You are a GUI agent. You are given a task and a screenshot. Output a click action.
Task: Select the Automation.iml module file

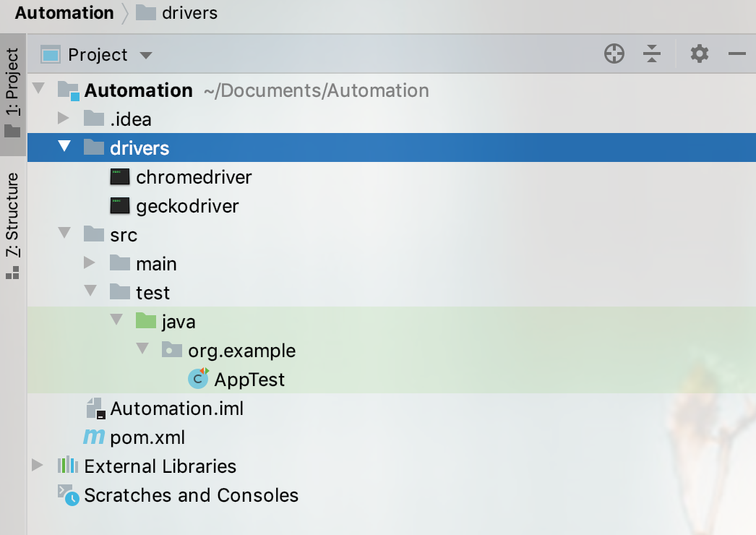click(x=176, y=408)
